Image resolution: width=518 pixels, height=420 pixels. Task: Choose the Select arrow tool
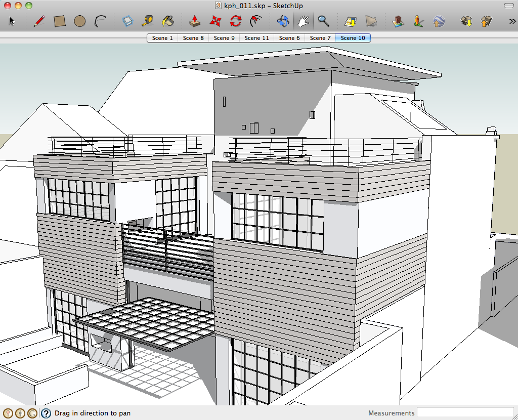[12, 21]
